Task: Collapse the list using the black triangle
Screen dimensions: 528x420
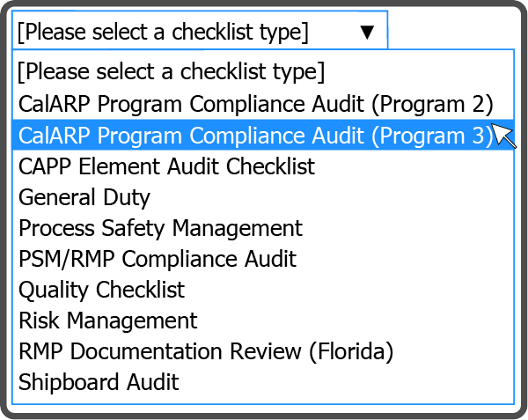Action: tap(367, 33)
